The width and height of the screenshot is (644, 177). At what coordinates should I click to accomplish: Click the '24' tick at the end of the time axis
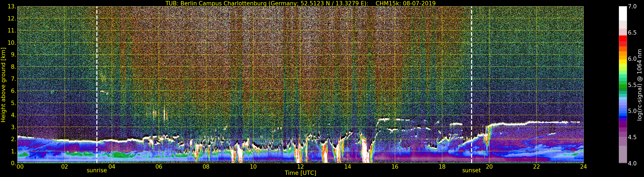[583, 167]
